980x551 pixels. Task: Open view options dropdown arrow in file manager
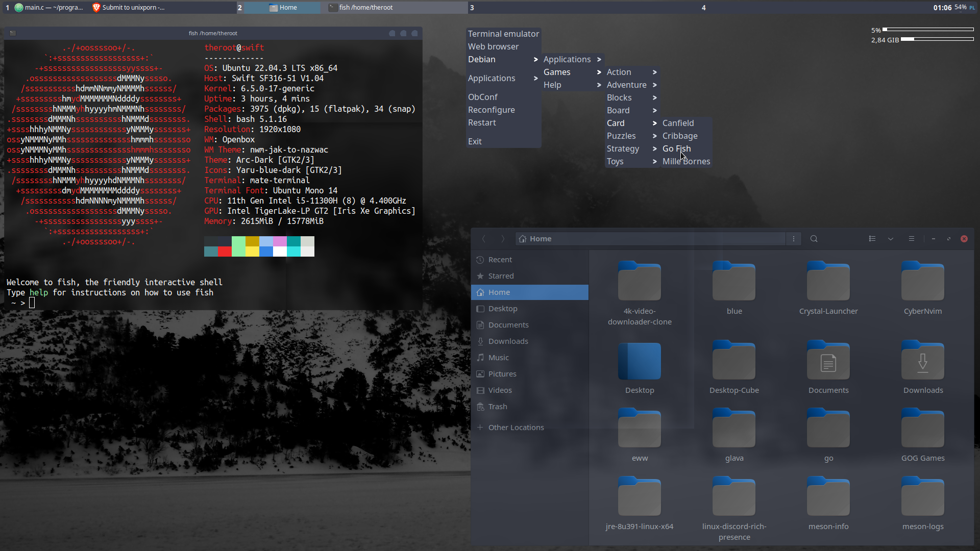pyautogui.click(x=891, y=239)
